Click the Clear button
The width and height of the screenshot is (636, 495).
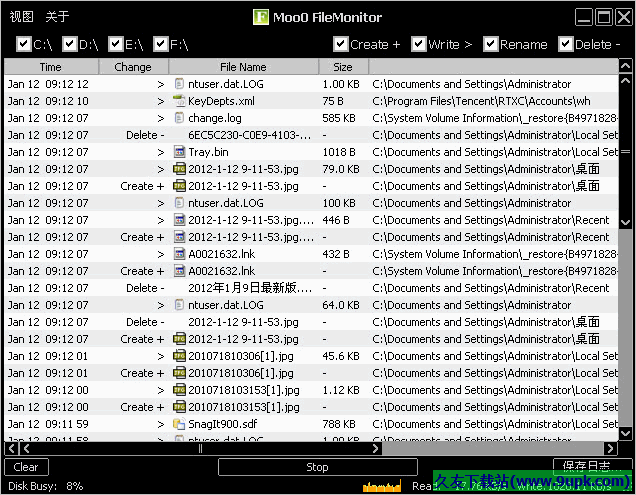coord(26,467)
